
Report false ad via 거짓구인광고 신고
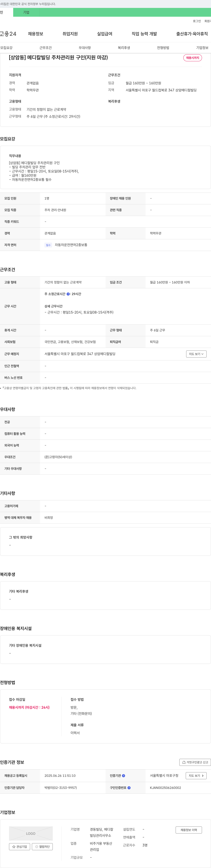195,762
